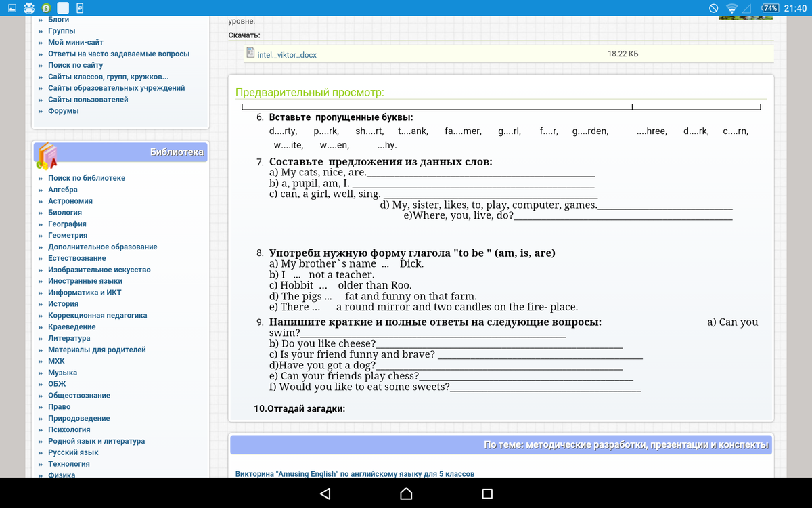This screenshot has height=508, width=812.
Task: Download the intel._viktor..docx file
Action: (x=287, y=54)
